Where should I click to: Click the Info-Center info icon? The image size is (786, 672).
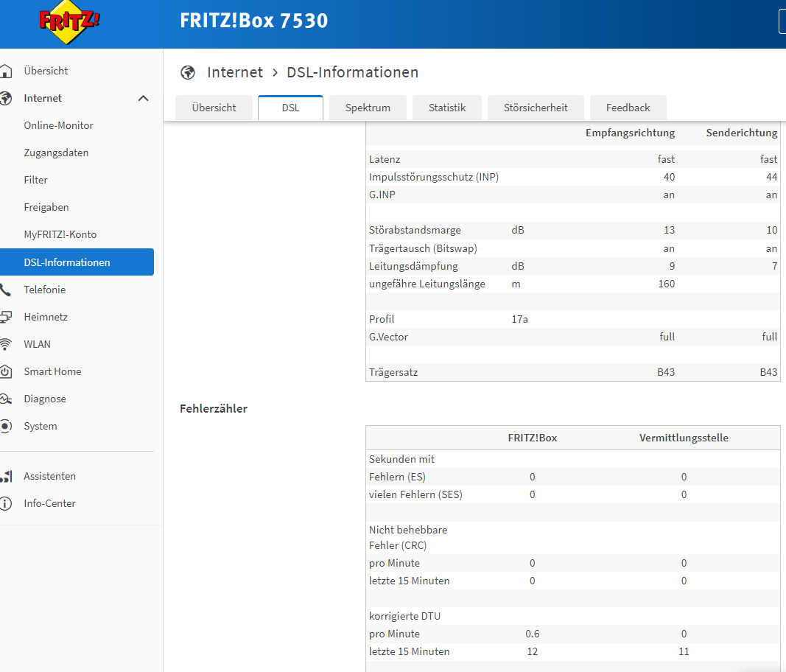coord(5,503)
